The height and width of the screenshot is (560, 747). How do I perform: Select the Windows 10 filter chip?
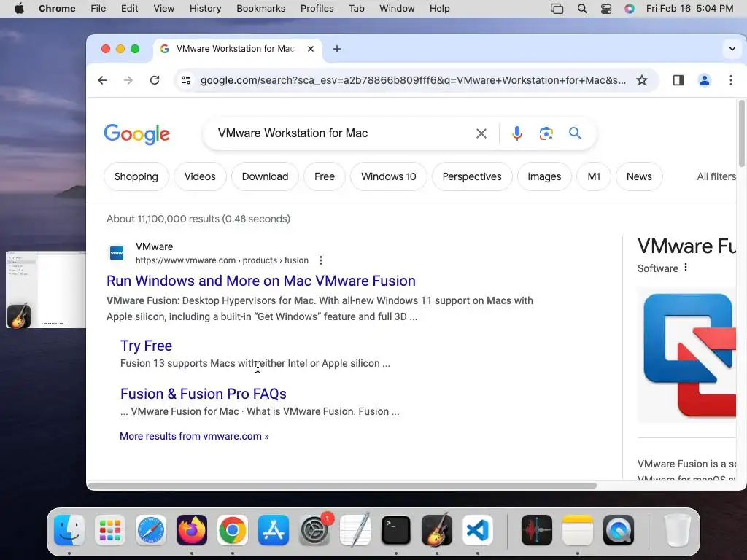click(388, 176)
